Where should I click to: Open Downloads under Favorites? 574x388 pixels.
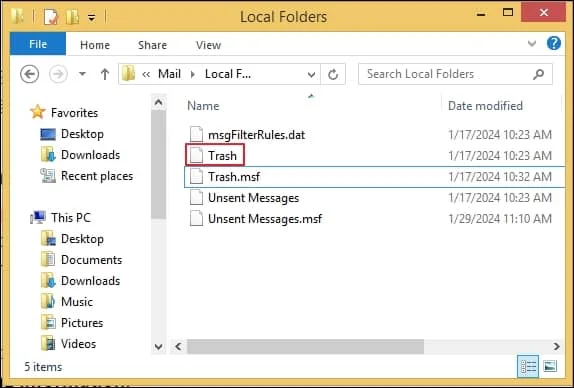90,155
